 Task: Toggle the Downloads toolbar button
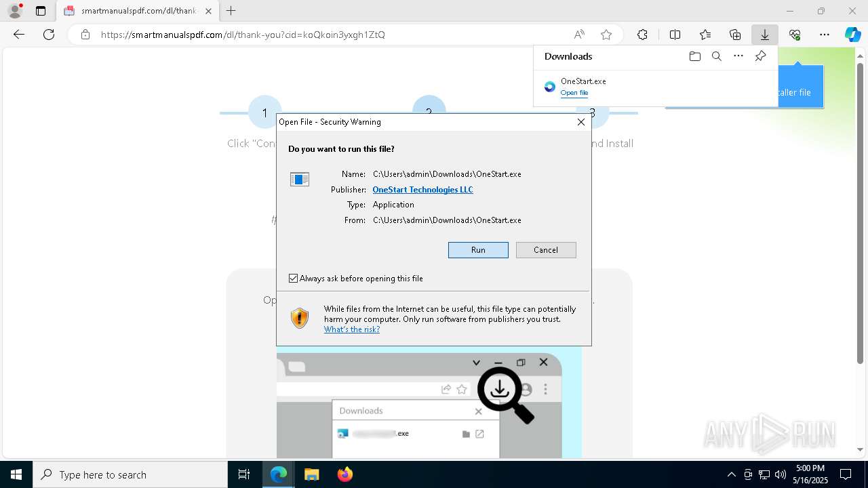pos(765,35)
